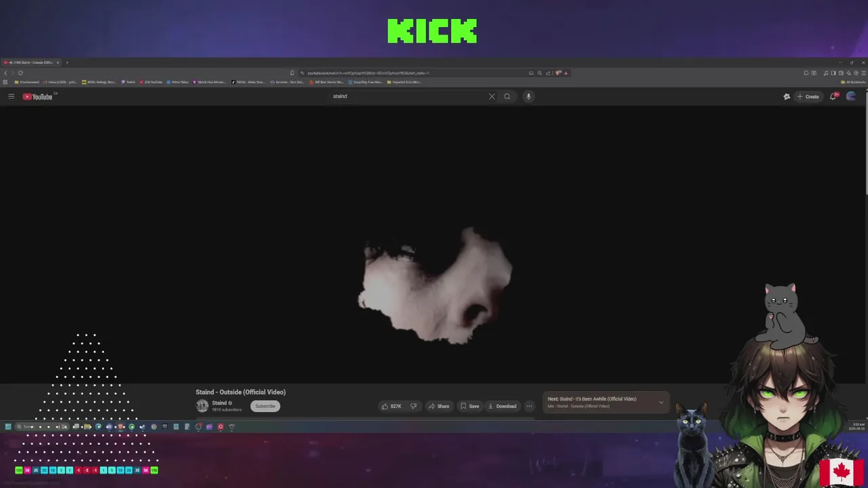Open the TikTok bookmark
The width and height of the screenshot is (868, 488).
248,82
